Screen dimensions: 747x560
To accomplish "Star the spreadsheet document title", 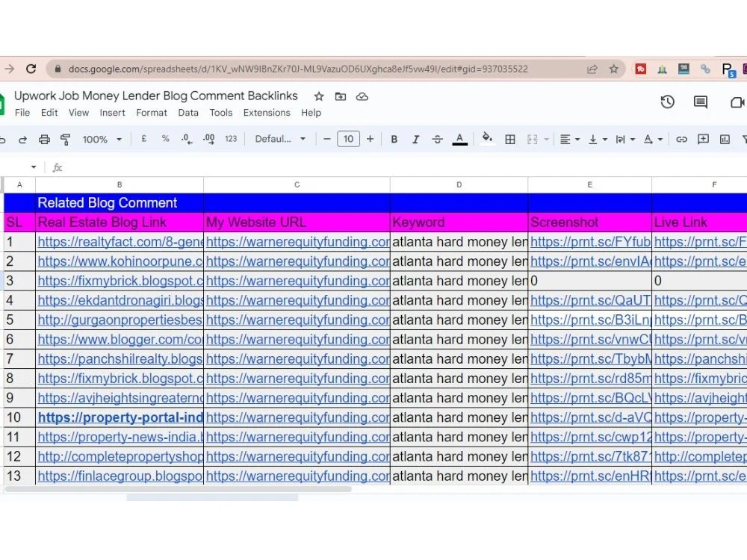I will [x=319, y=96].
